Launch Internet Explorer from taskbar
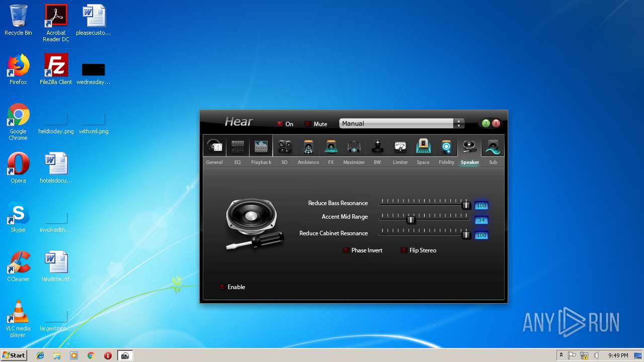Screen dimensions: 644x362 click(x=40, y=355)
